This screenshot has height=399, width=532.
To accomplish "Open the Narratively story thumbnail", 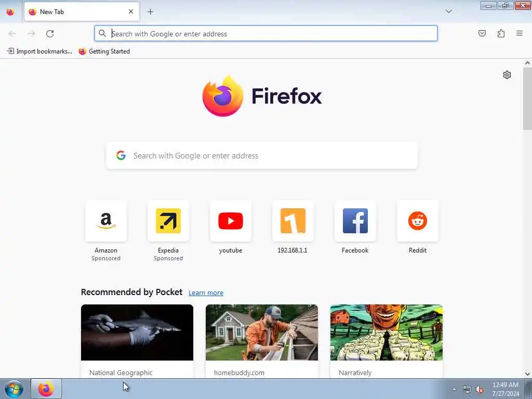I will pyautogui.click(x=387, y=332).
